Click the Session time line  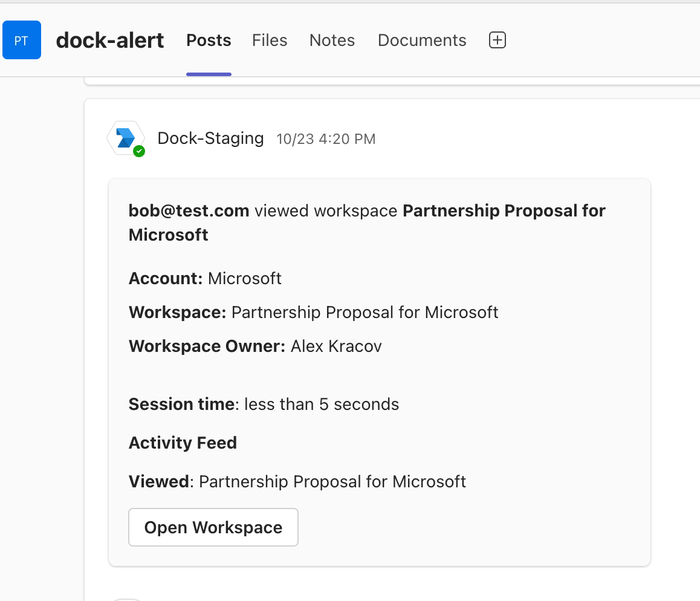coord(264,404)
